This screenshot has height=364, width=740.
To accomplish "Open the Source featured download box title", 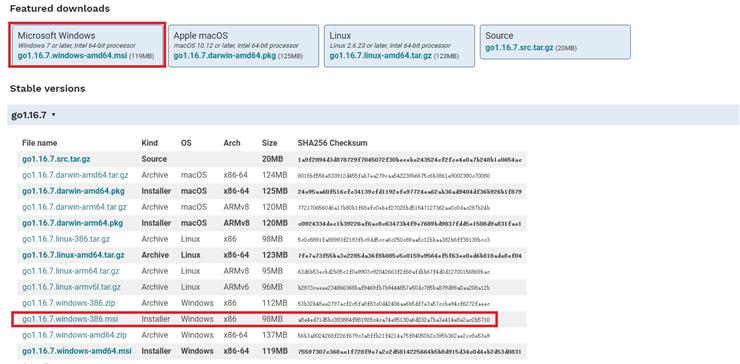I will click(x=499, y=35).
